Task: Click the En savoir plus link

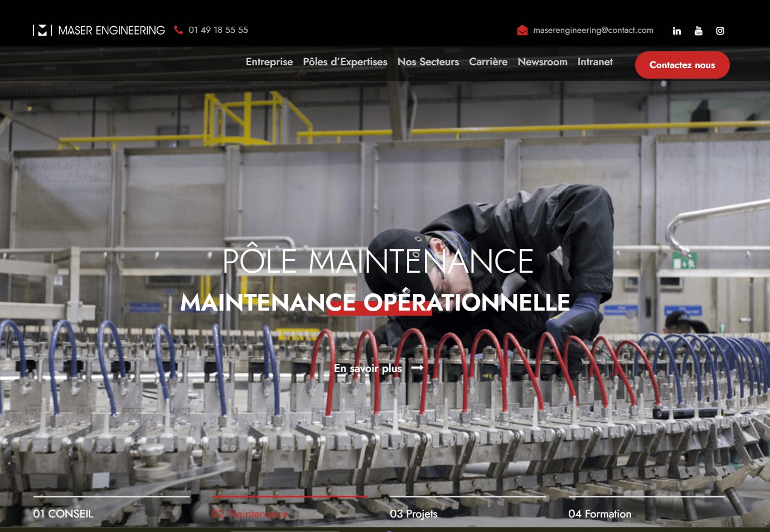Action: point(368,369)
